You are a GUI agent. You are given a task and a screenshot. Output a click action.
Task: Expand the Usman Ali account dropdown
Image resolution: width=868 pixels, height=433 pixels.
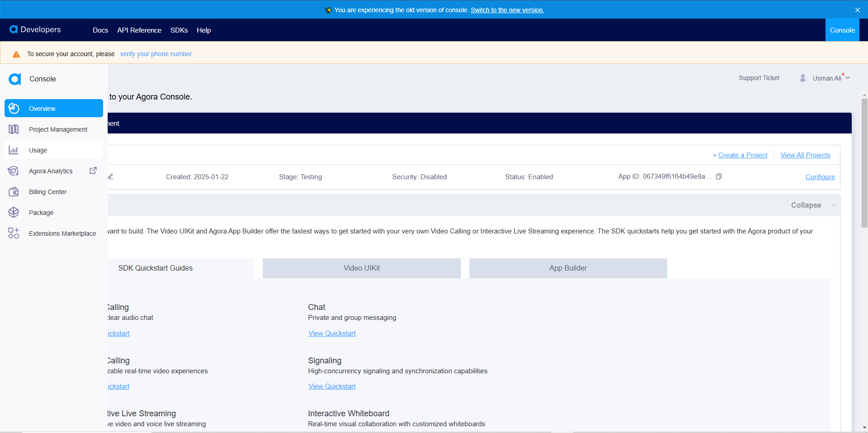point(847,77)
